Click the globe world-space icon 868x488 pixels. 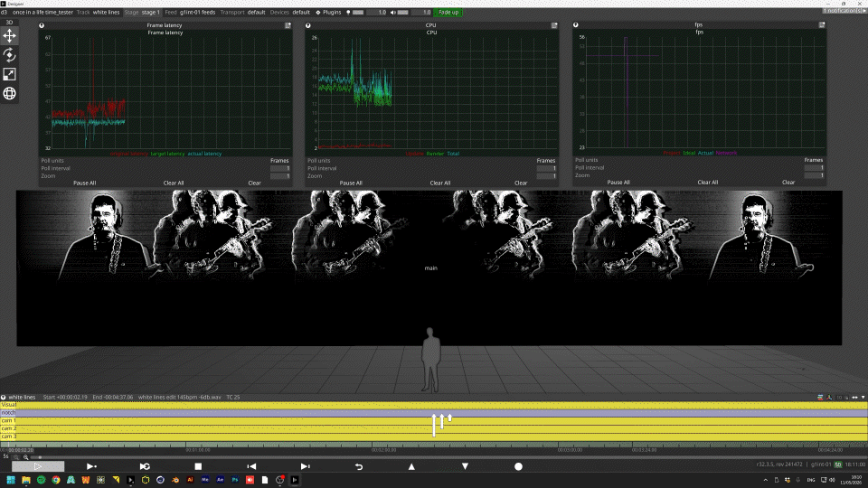point(9,93)
